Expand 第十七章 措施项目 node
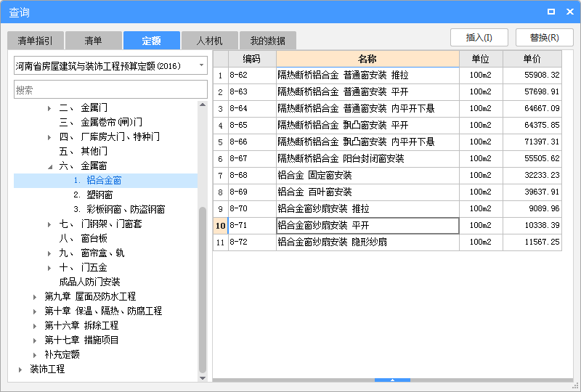The image size is (581, 392). click(35, 340)
